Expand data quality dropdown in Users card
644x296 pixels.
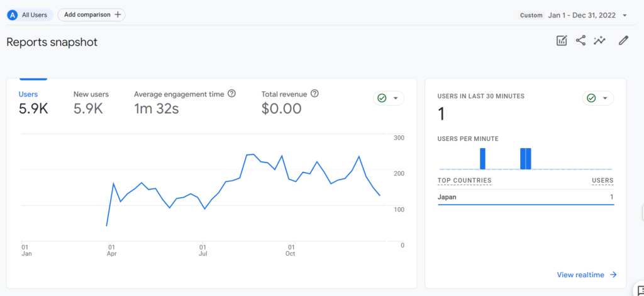coord(396,98)
